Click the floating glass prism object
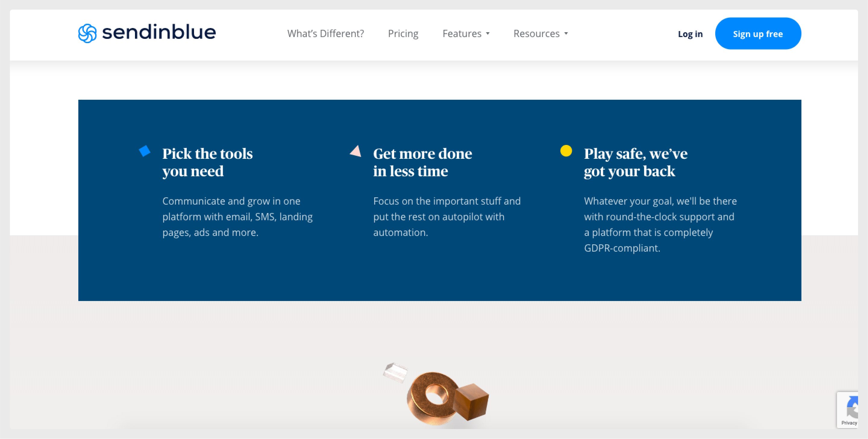 [x=395, y=372]
